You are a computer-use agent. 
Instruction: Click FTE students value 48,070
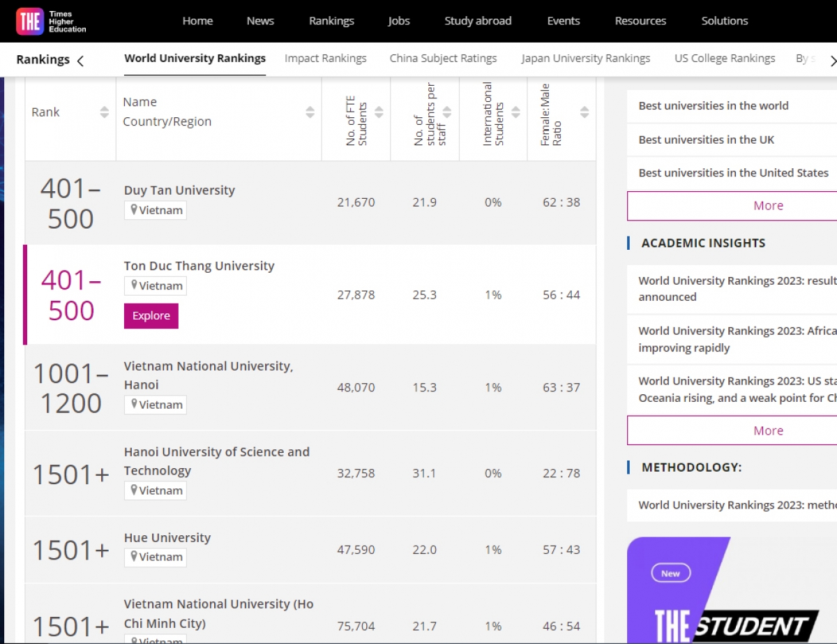(356, 387)
